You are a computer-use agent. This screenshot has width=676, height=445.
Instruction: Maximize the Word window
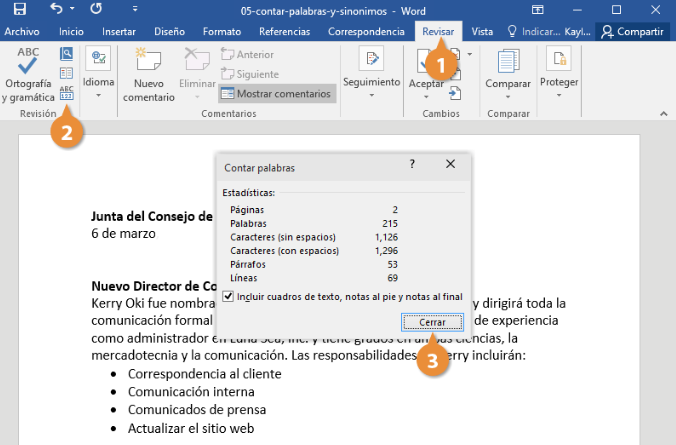coord(617,9)
